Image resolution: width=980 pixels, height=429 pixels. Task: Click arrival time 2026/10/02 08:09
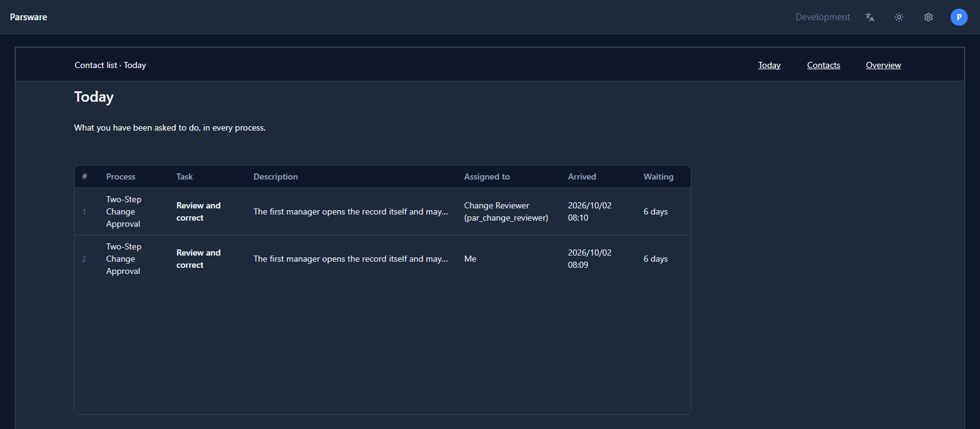[x=589, y=259]
